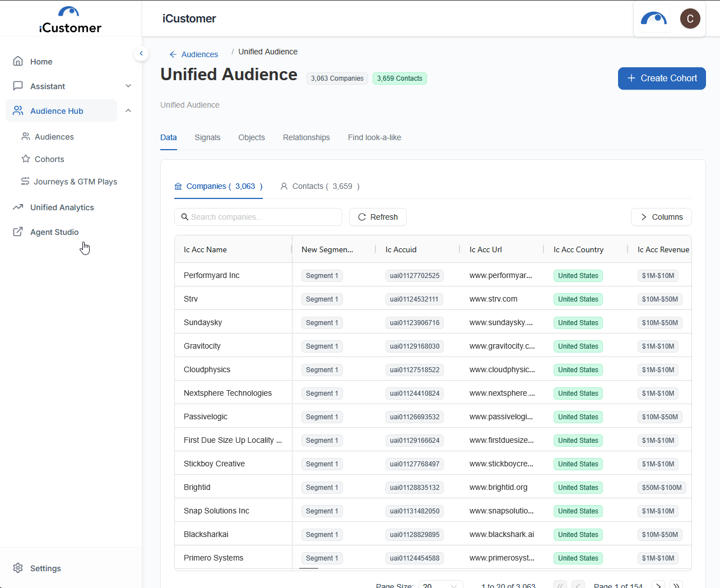The width and height of the screenshot is (720, 588).
Task: Click the Ic Acc Country column header
Action: click(578, 249)
